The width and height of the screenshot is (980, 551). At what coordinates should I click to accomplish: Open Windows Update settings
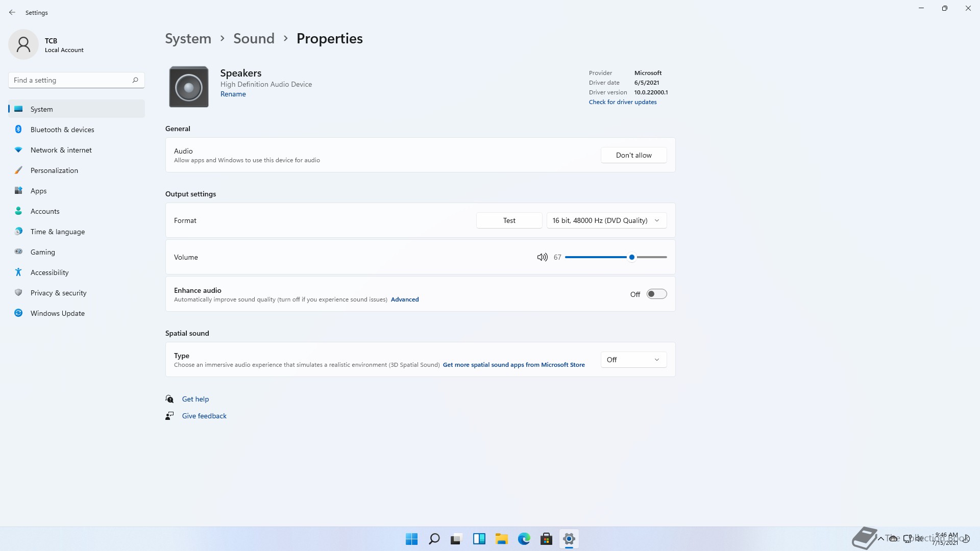point(77,313)
